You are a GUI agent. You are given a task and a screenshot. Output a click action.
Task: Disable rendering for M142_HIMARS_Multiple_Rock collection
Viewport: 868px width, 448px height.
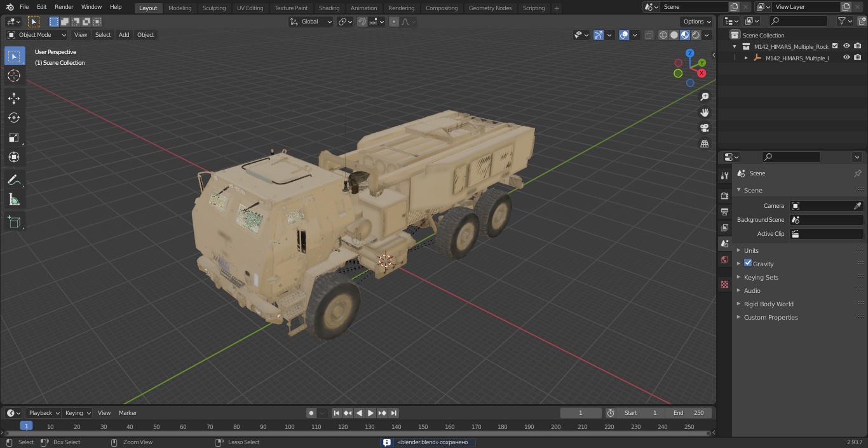pyautogui.click(x=858, y=46)
